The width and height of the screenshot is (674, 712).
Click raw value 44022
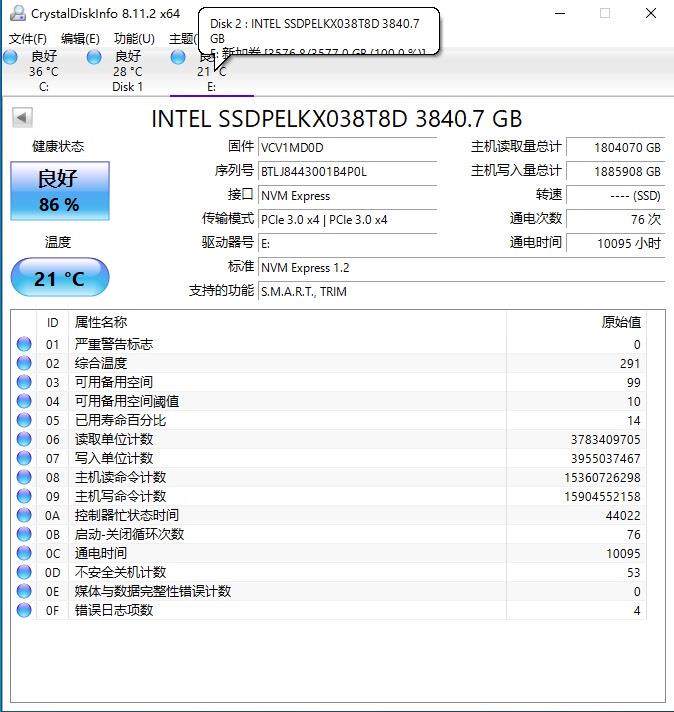[623, 516]
